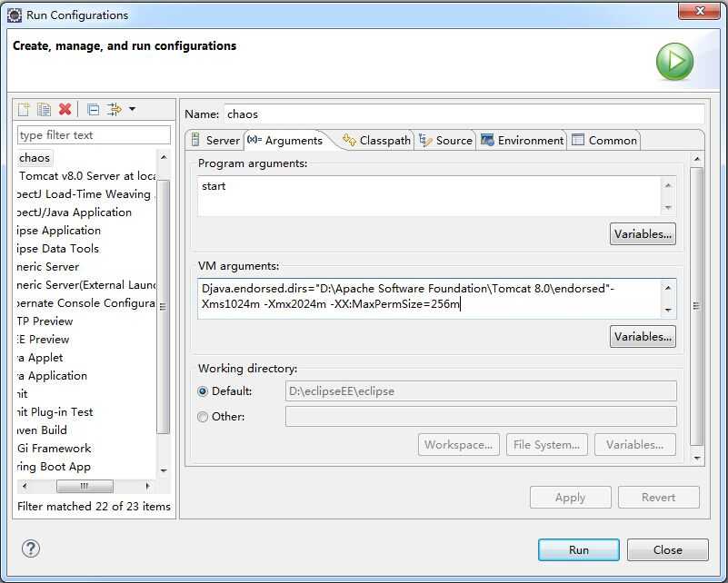This screenshot has height=583, width=728.
Task: Click configuration list horizontal scroll left arrow
Action: click(25, 486)
